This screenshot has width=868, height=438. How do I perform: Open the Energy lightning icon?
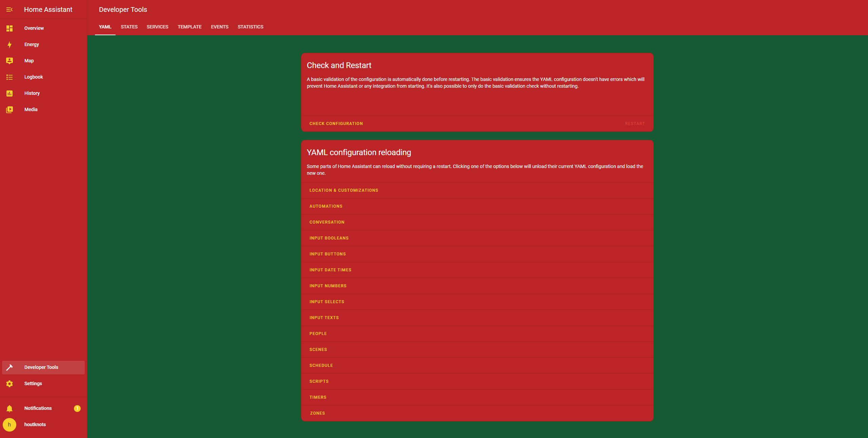click(9, 45)
